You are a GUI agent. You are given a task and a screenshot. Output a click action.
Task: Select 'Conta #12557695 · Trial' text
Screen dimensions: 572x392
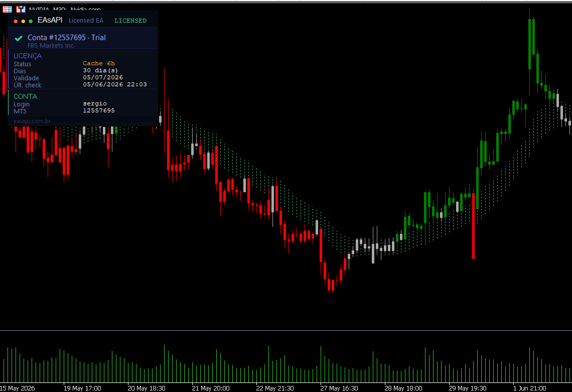67,38
